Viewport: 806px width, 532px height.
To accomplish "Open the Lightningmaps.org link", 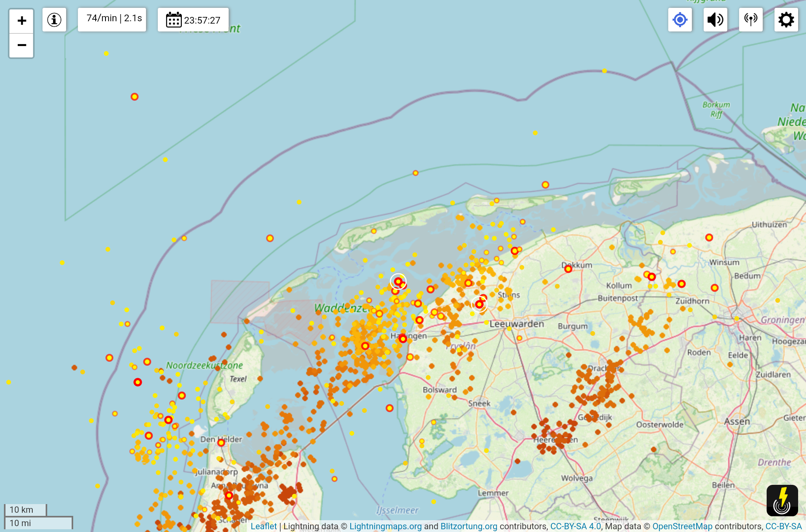I will pos(385,526).
